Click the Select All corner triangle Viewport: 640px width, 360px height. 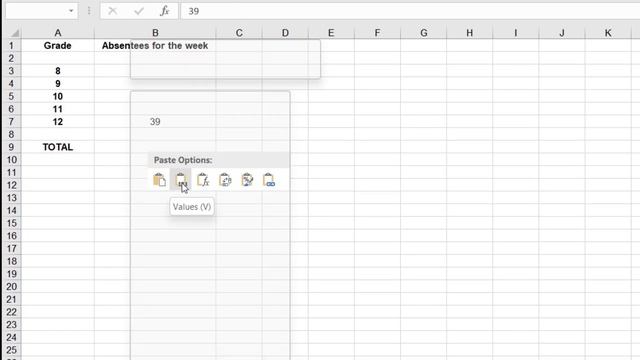point(14,33)
